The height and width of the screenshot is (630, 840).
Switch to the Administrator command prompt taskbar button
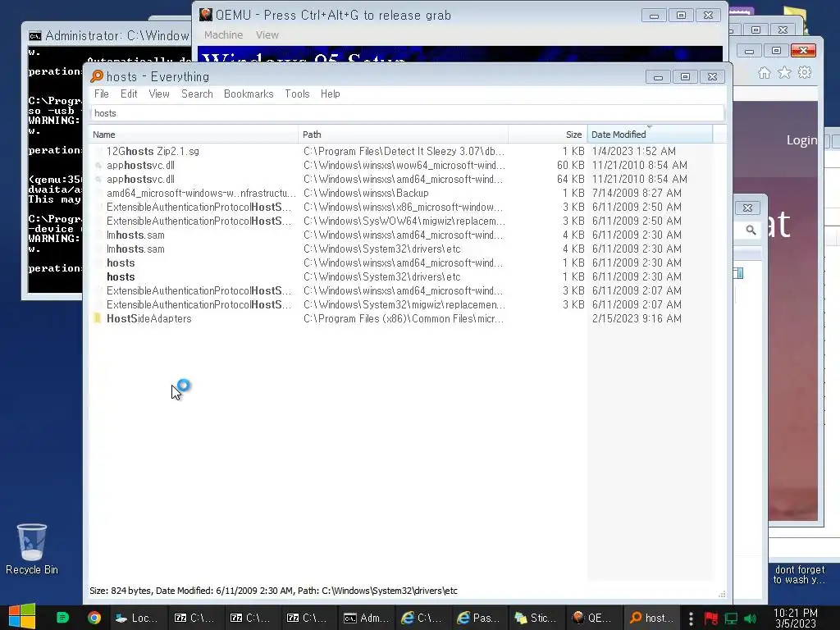(x=367, y=618)
